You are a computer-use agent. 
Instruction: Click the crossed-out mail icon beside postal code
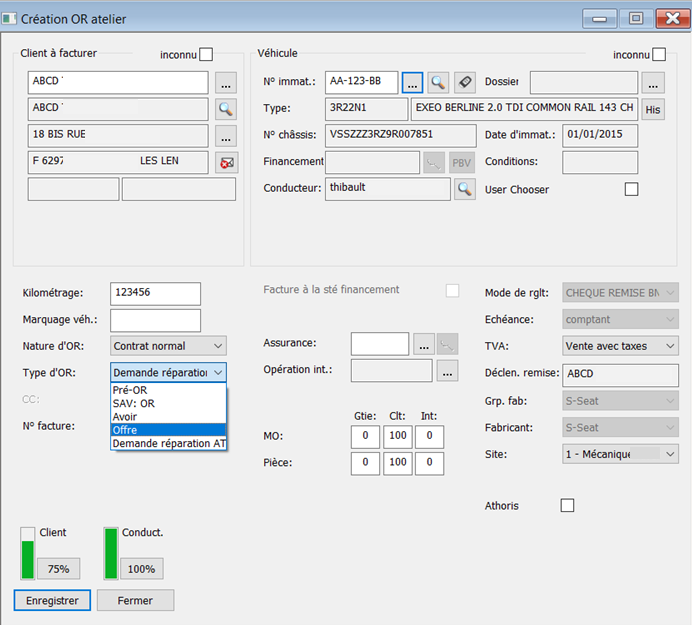click(x=226, y=163)
